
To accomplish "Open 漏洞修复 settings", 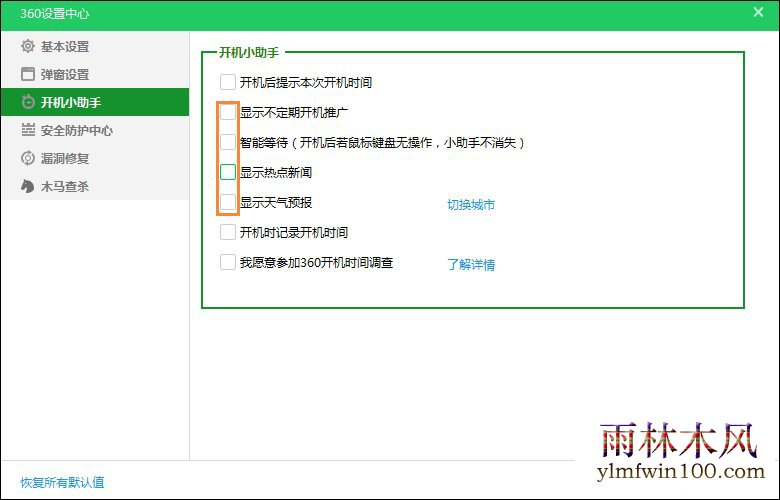I will (x=95, y=158).
